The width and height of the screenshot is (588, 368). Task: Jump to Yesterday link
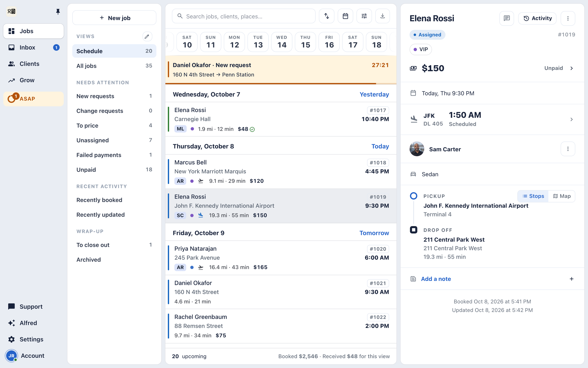coord(374,95)
